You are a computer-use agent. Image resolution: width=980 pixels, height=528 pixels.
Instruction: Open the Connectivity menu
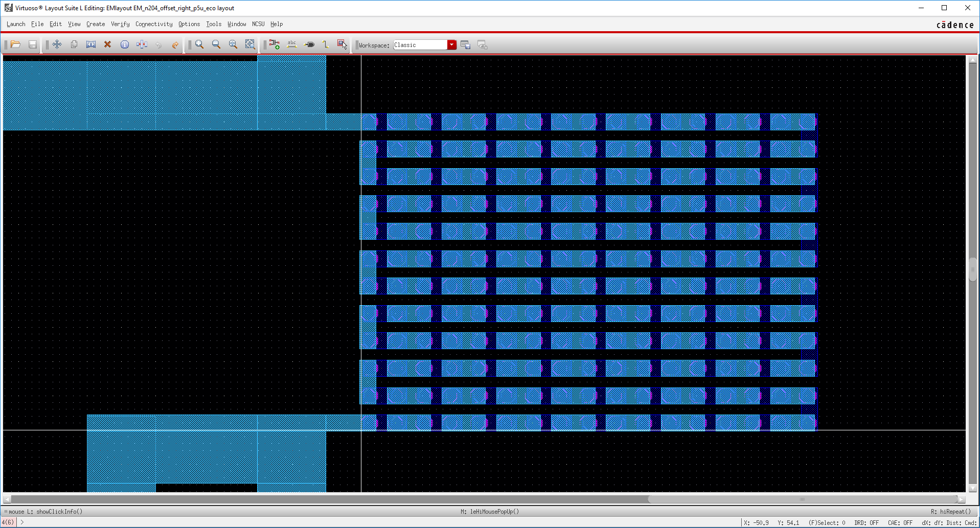(154, 24)
